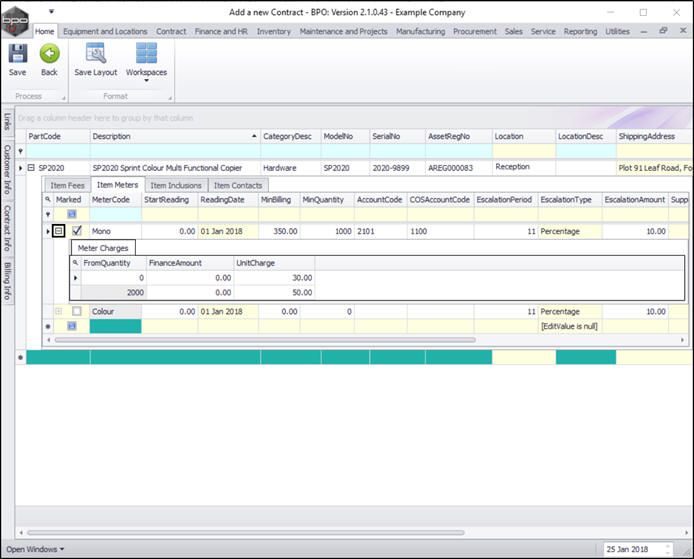694x559 pixels.
Task: Switch to the Item Fees tab
Action: 67,185
